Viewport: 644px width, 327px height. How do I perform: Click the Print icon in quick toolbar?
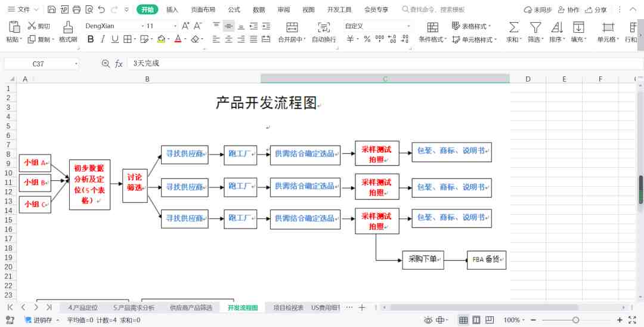76,10
